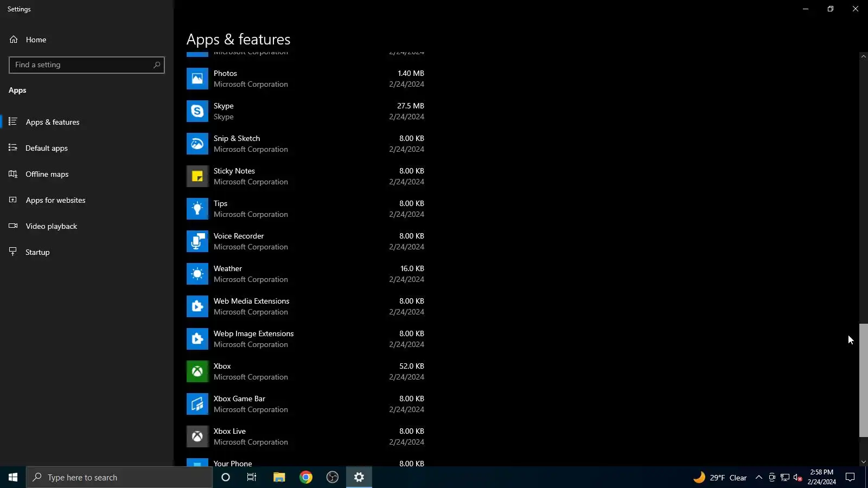
Task: Click the 52.0 KB Xbox size
Action: click(x=412, y=366)
